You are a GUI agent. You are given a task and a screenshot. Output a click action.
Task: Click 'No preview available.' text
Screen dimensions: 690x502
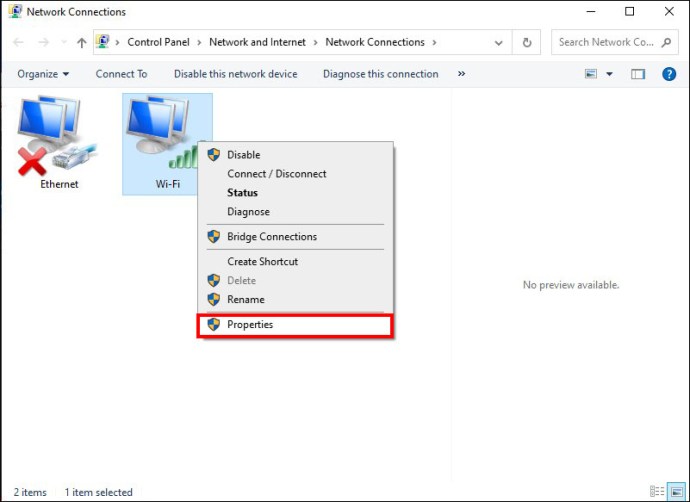(571, 285)
